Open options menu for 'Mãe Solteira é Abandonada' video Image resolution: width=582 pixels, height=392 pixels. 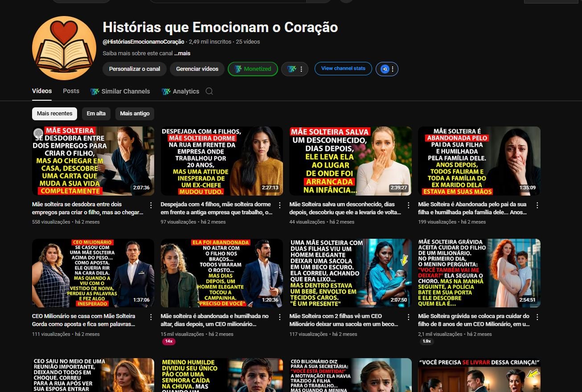click(537, 205)
